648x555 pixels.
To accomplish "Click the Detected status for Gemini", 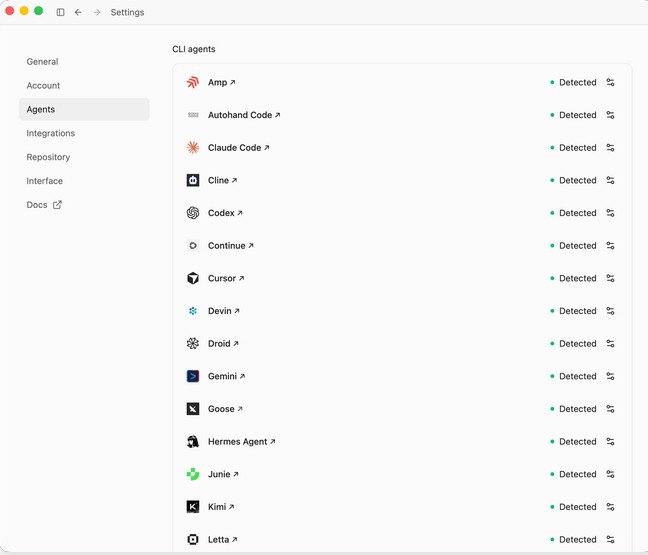I will tap(574, 376).
